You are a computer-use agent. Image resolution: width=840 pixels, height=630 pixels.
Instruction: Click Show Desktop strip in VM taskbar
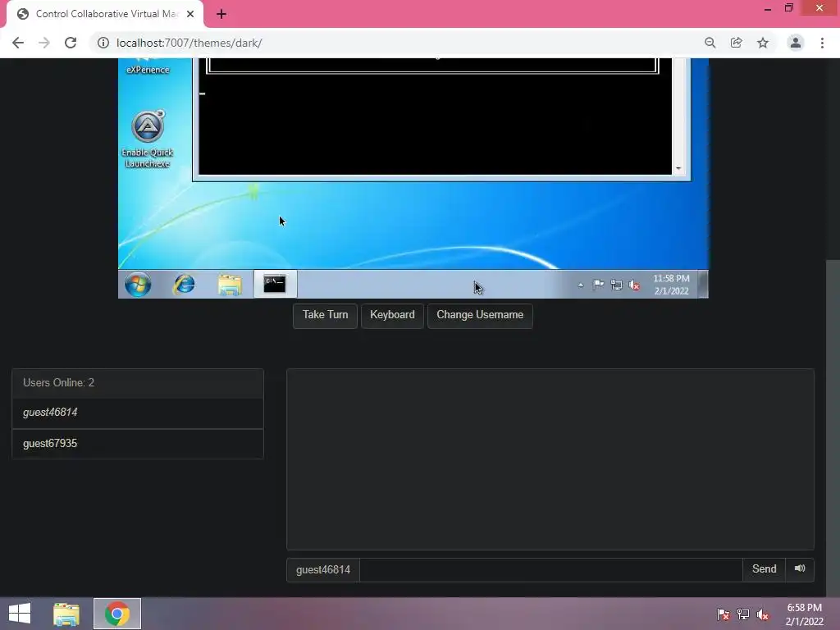tap(703, 284)
